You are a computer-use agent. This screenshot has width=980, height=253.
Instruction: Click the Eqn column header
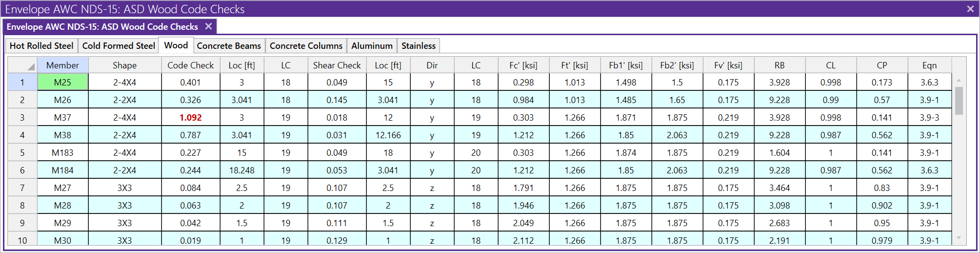click(929, 65)
